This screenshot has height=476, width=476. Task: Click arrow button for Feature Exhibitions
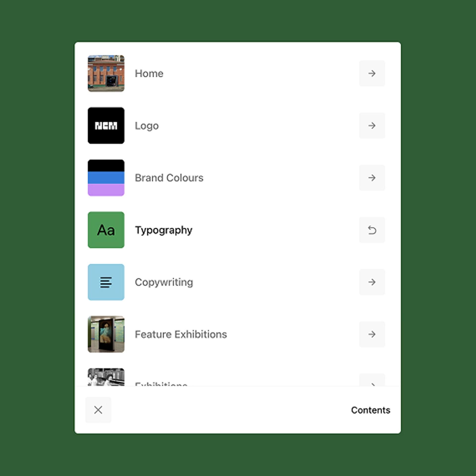[372, 334]
